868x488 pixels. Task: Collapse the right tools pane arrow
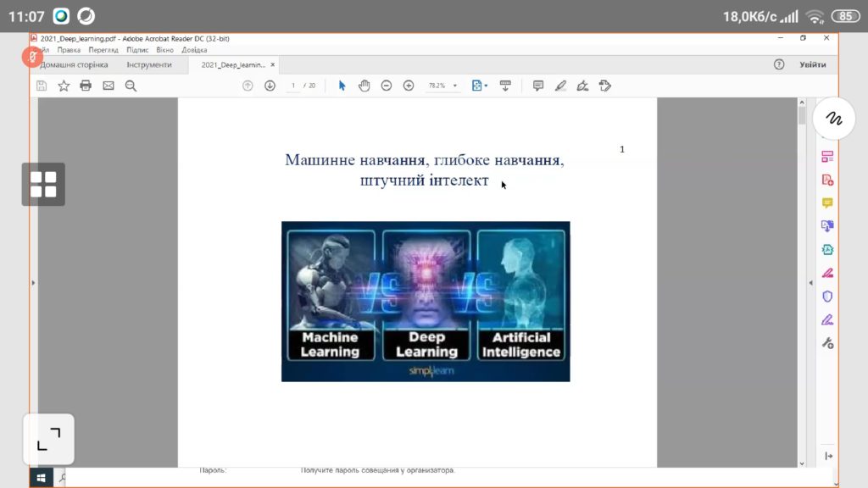click(x=811, y=282)
